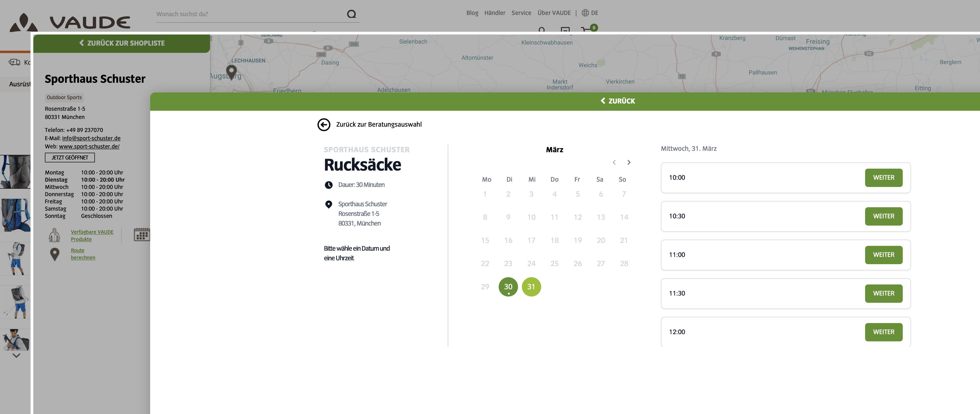Go to next month arrow
The height and width of the screenshot is (414, 980).
click(629, 162)
